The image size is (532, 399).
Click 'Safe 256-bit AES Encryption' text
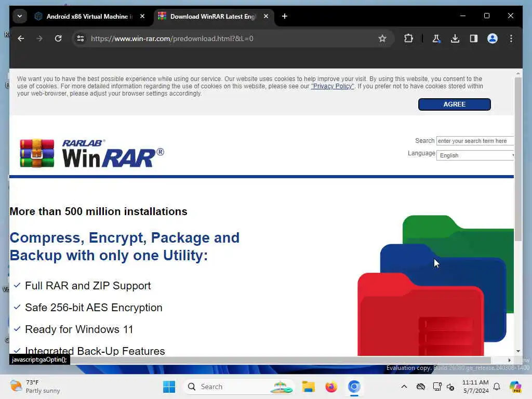[94, 308]
